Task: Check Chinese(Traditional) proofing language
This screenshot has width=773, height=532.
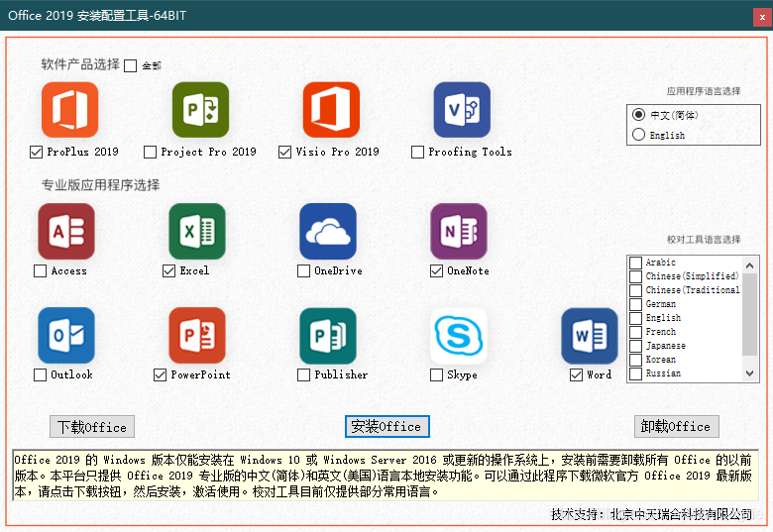Action: click(636, 290)
